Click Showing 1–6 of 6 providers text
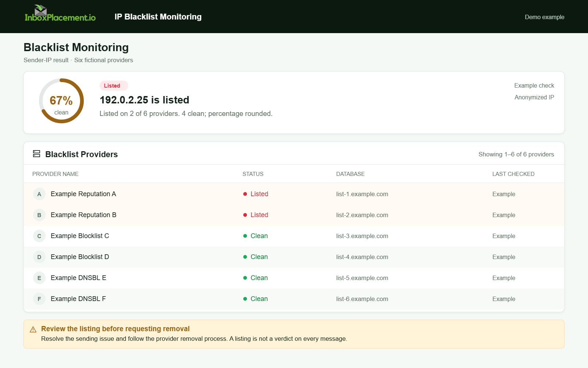Image resolution: width=588 pixels, height=368 pixels. click(x=516, y=154)
